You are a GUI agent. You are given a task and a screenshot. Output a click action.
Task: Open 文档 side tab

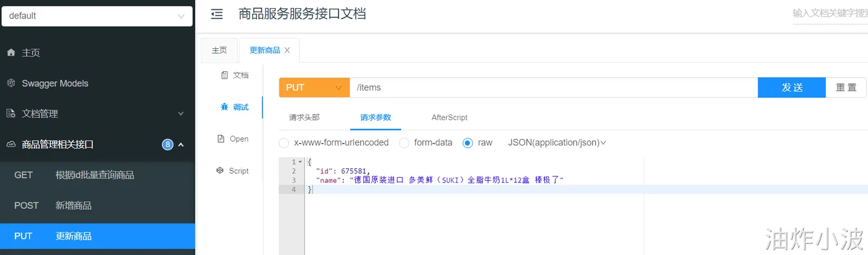(x=235, y=75)
